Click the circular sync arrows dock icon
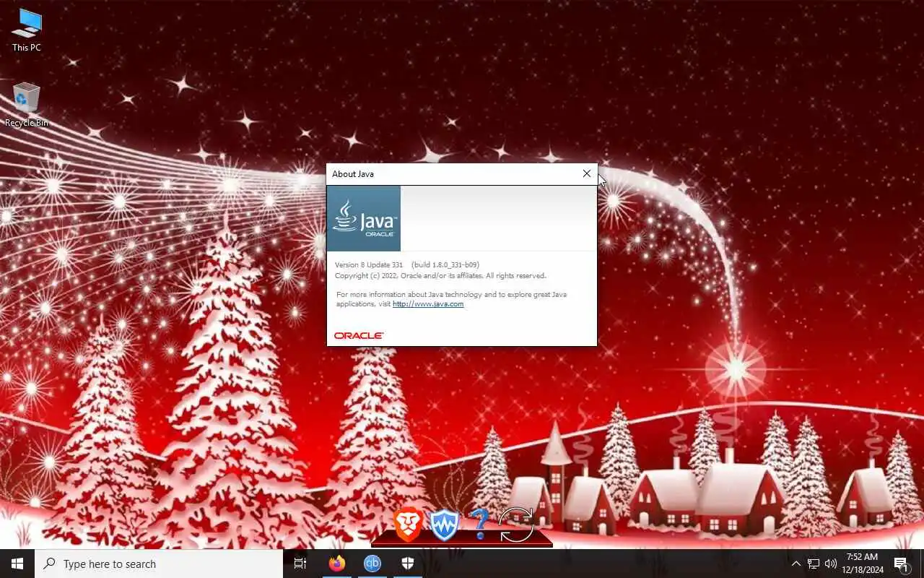 coord(516,525)
